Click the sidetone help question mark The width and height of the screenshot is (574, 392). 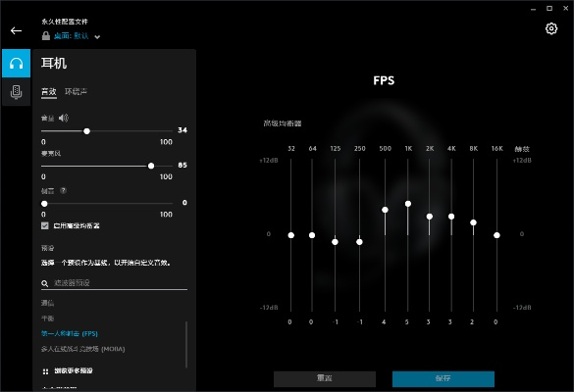(64, 190)
